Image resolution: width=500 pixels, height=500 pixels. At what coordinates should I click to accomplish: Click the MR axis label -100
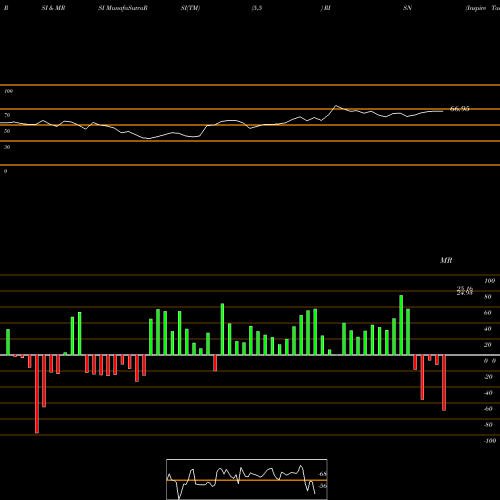point(490,441)
